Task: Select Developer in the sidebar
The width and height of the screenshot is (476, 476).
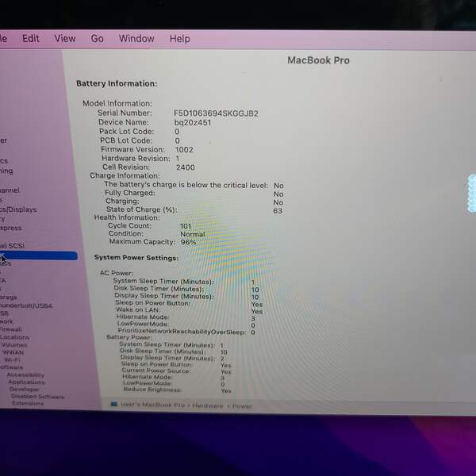Action: (25, 389)
